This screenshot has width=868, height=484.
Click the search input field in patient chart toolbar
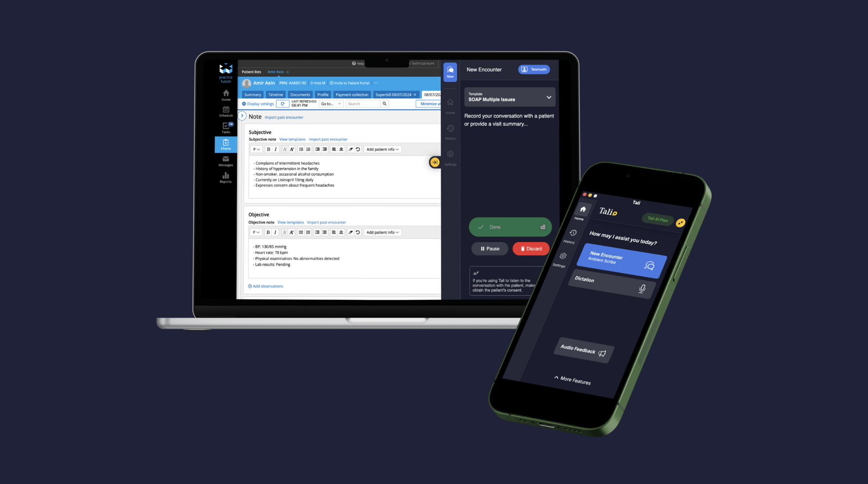pyautogui.click(x=363, y=104)
